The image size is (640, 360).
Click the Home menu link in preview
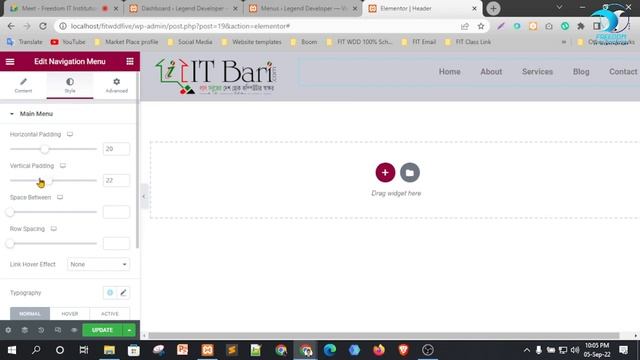tap(449, 71)
